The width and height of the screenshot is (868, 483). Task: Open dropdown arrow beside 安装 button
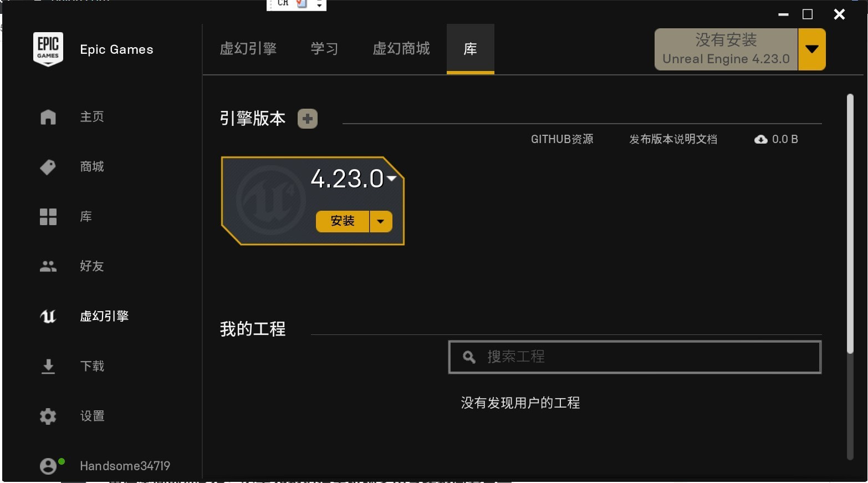381,221
